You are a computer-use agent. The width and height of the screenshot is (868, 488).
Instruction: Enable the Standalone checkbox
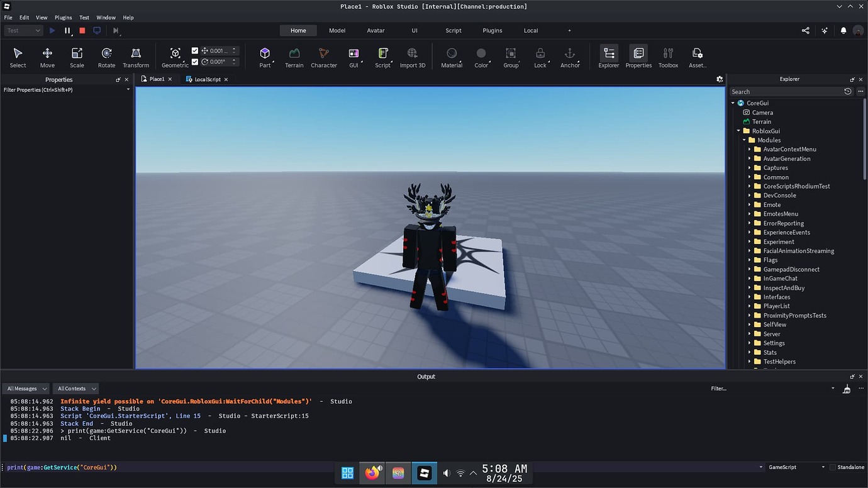tap(833, 467)
